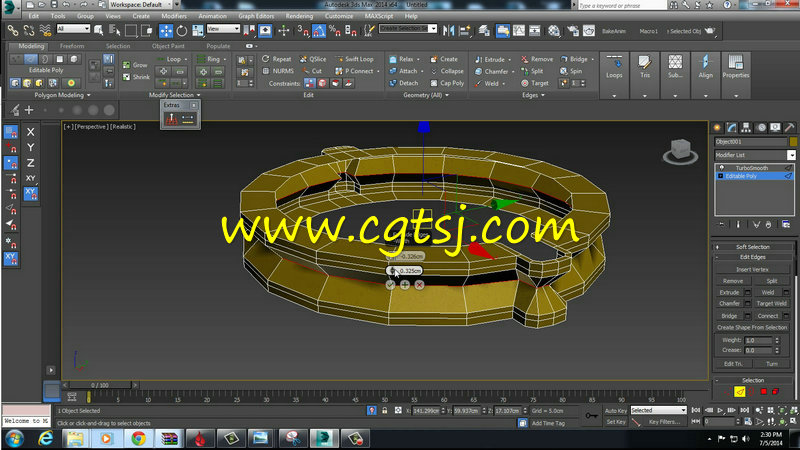
Task: Toggle X axis constraint
Action: tap(31, 132)
